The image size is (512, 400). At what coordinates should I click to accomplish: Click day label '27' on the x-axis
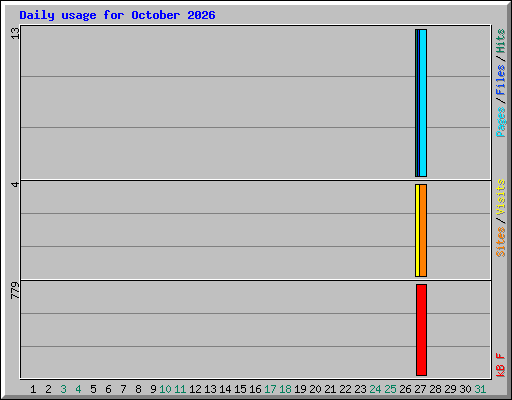420,389
